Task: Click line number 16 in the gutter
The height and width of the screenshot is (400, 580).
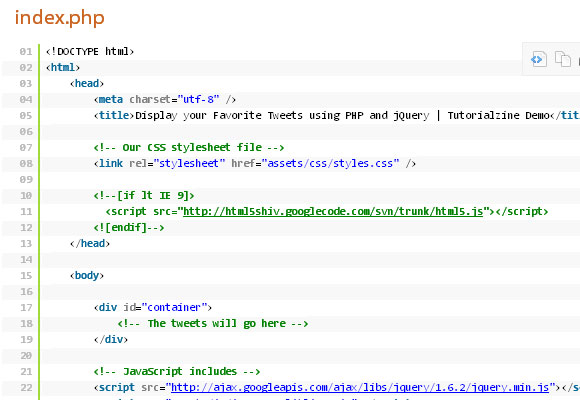Action: (26, 292)
